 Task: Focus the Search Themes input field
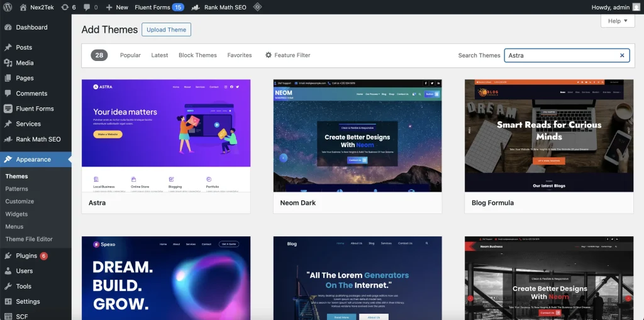click(x=567, y=55)
